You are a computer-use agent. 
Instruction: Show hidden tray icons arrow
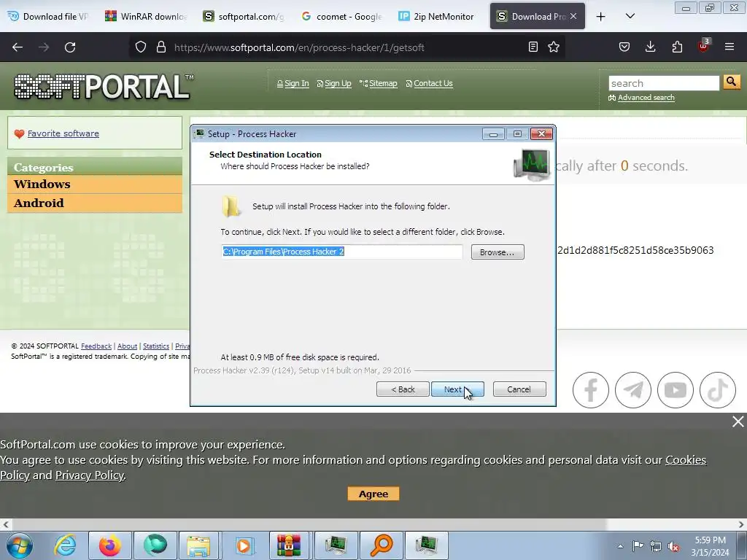tap(620, 546)
